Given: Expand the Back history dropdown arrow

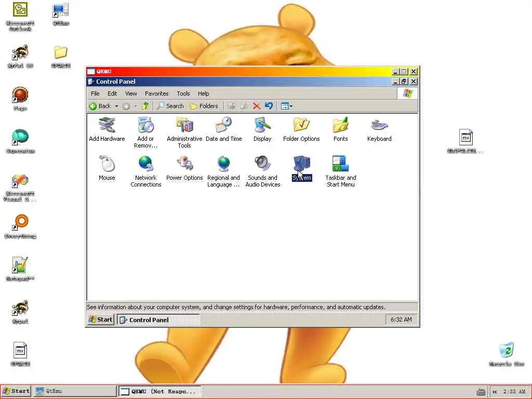Looking at the screenshot, I should coord(116,106).
